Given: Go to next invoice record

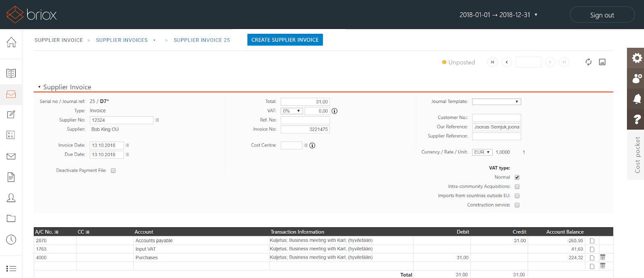Looking at the screenshot, I should [x=550, y=62].
